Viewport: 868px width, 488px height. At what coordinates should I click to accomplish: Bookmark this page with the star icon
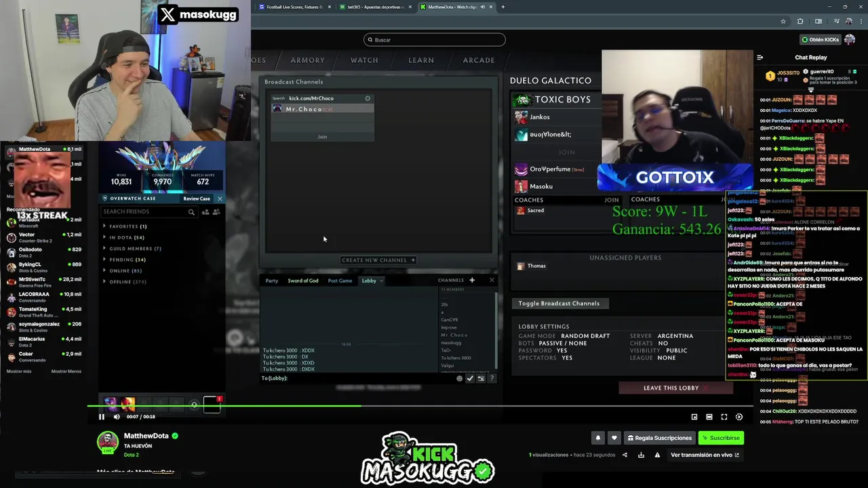(783, 22)
